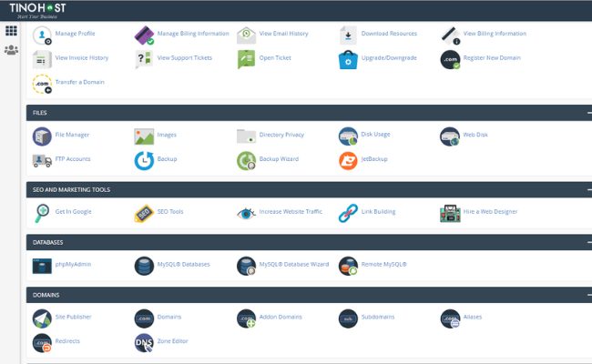
Task: Click the Domains .com icon
Action: [144, 318]
